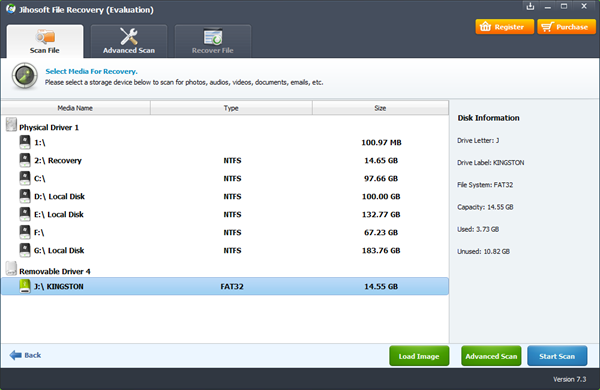
Task: Click the 183.76 GB size value
Action: 381,250
